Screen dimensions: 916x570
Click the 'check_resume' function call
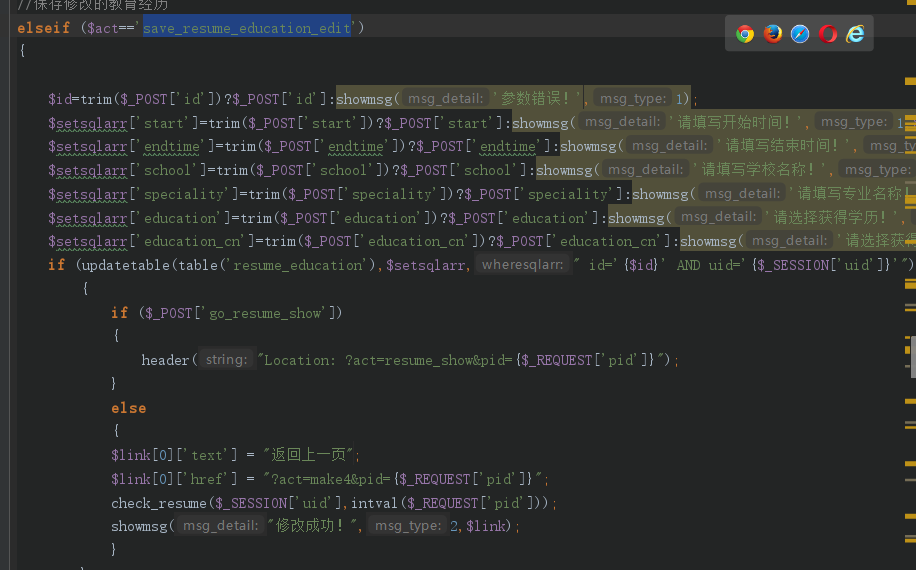pyautogui.click(x=159, y=503)
